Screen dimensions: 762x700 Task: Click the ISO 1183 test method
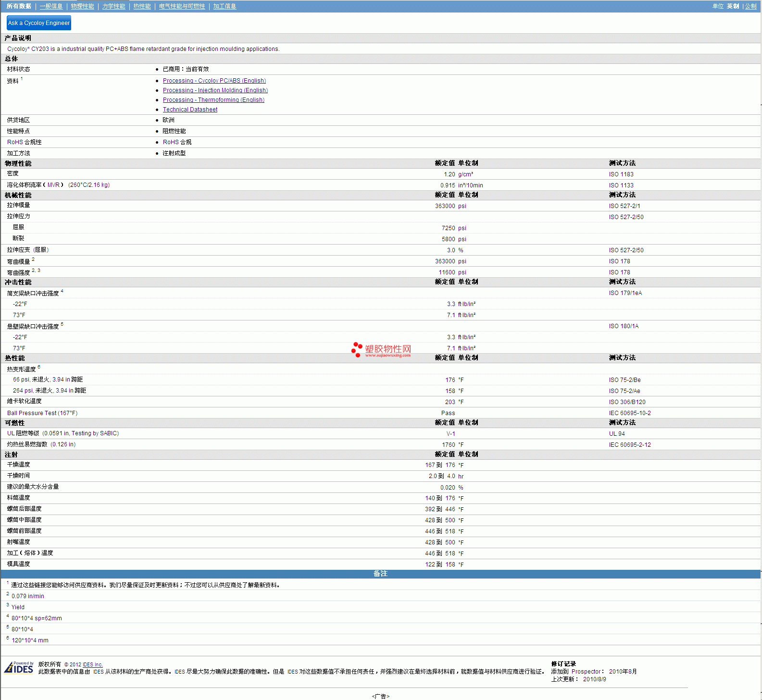[621, 174]
